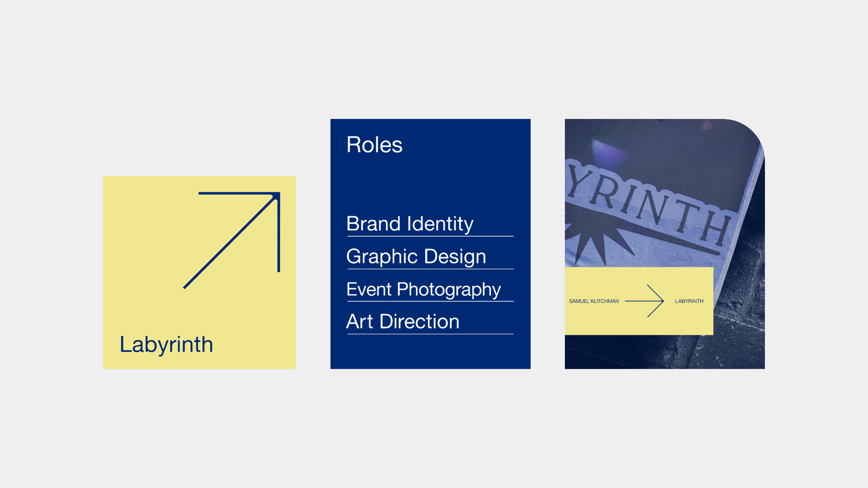Choose the Graphic Design role
This screenshot has height=488, width=868.
point(416,256)
